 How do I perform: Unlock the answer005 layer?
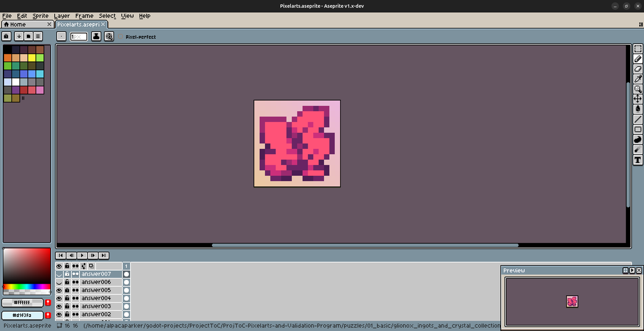coord(67,290)
